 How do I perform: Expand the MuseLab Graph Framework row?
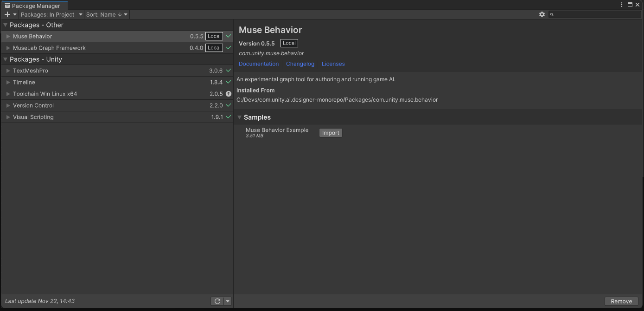(x=8, y=48)
